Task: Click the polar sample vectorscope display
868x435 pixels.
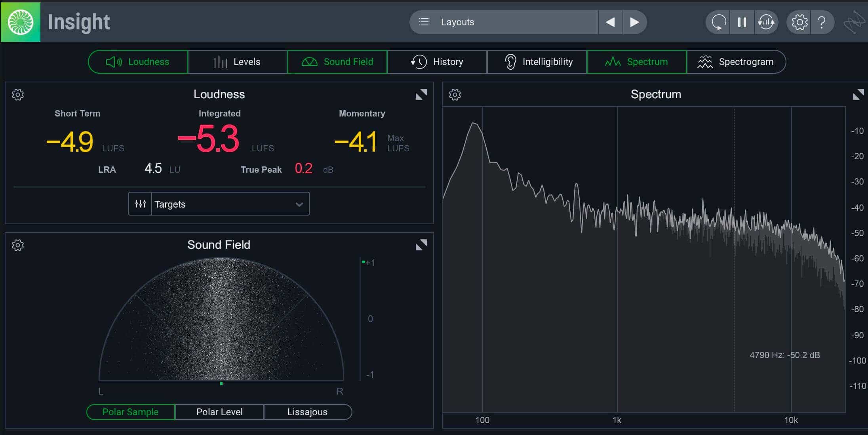Action: click(221, 319)
